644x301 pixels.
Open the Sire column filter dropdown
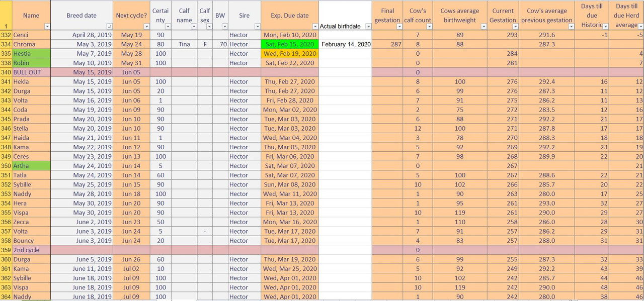pyautogui.click(x=258, y=26)
